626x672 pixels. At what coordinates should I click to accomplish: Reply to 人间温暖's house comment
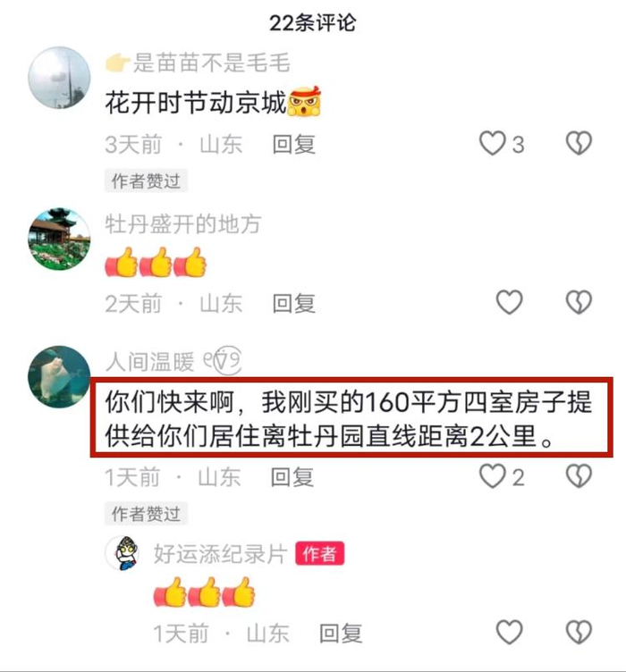(x=292, y=476)
